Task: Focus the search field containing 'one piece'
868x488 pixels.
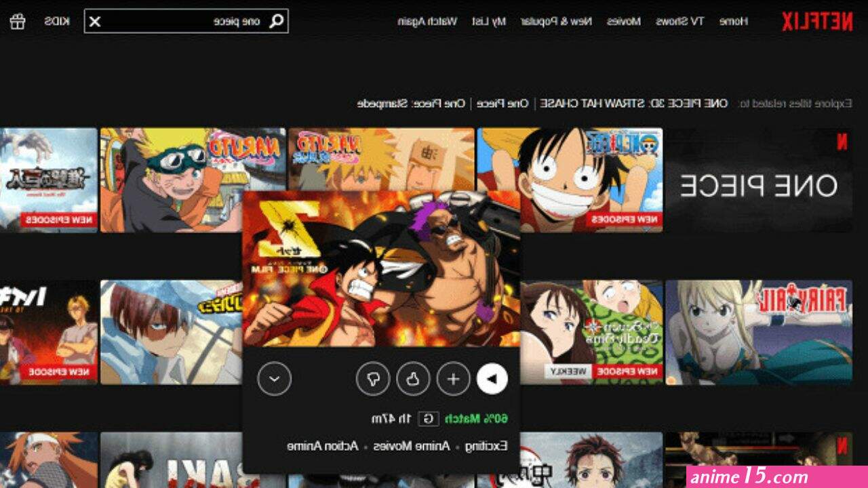Action: pyautogui.click(x=186, y=21)
